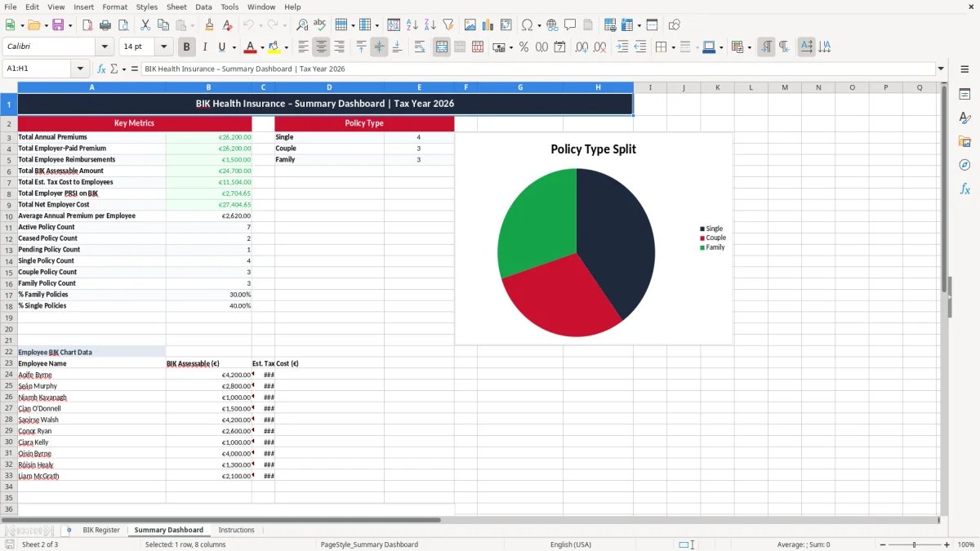The width and height of the screenshot is (980, 551).
Task: Toggle Left-to-Right text direction
Action: (x=766, y=47)
